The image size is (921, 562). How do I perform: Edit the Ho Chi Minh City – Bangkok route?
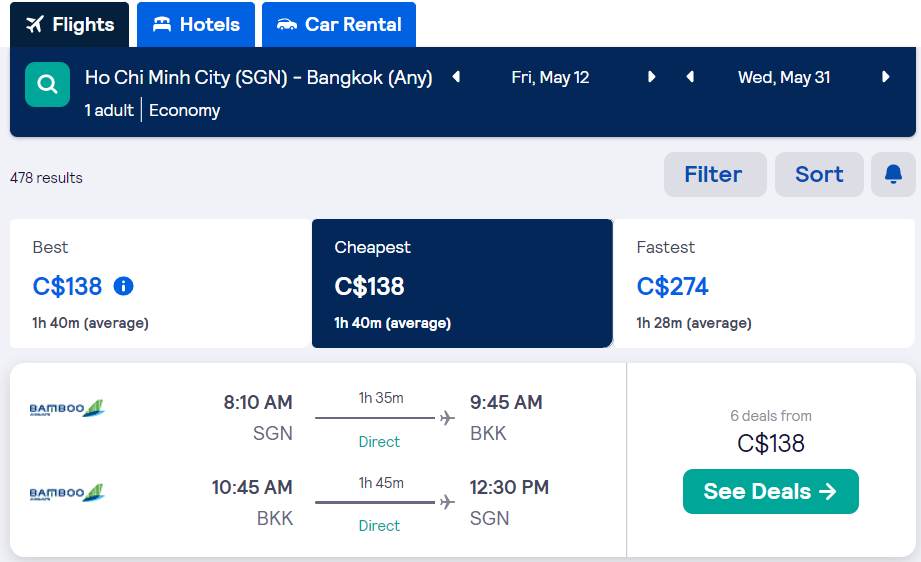(258, 78)
